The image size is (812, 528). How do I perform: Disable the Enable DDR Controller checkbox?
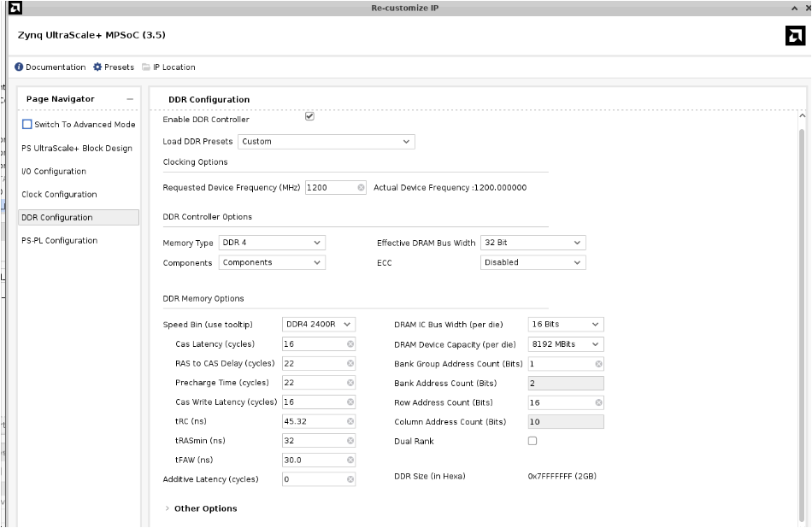(x=309, y=117)
